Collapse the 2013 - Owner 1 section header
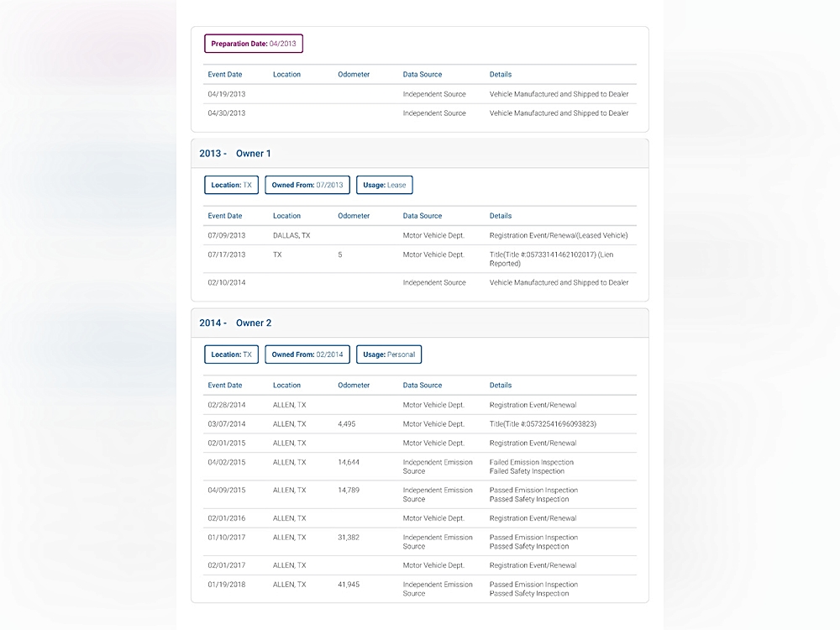The width and height of the screenshot is (840, 630). (419, 154)
